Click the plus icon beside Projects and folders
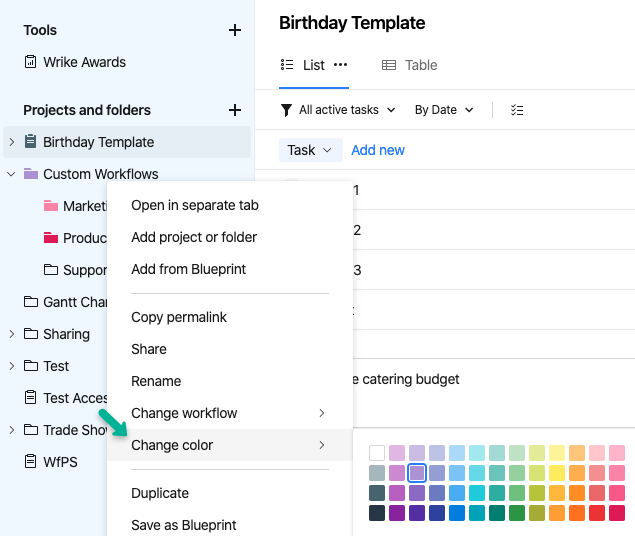635x536 pixels. coord(235,110)
